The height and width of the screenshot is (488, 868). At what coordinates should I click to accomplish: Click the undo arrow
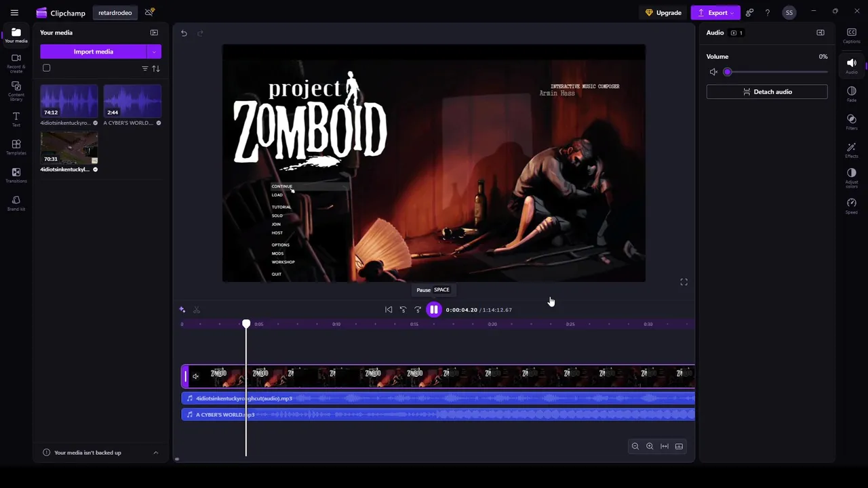pos(184,33)
